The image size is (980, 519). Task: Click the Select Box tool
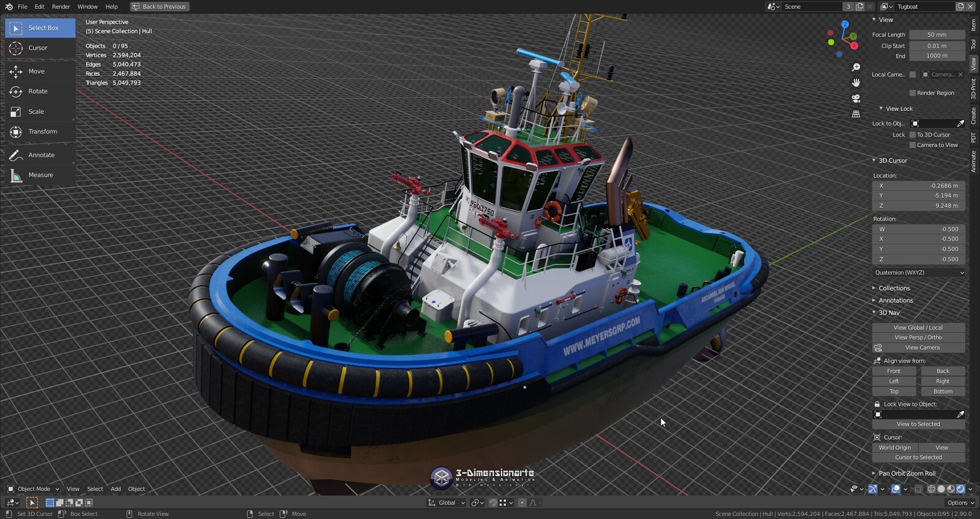point(40,28)
